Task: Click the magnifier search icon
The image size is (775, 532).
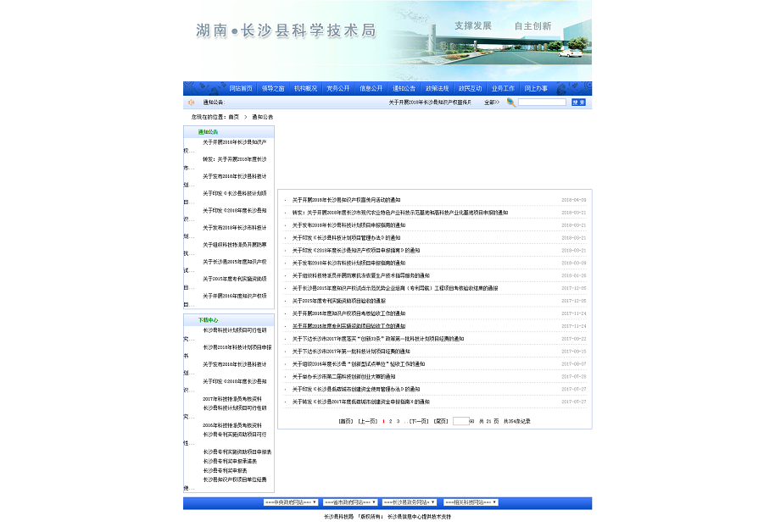Action: click(511, 103)
